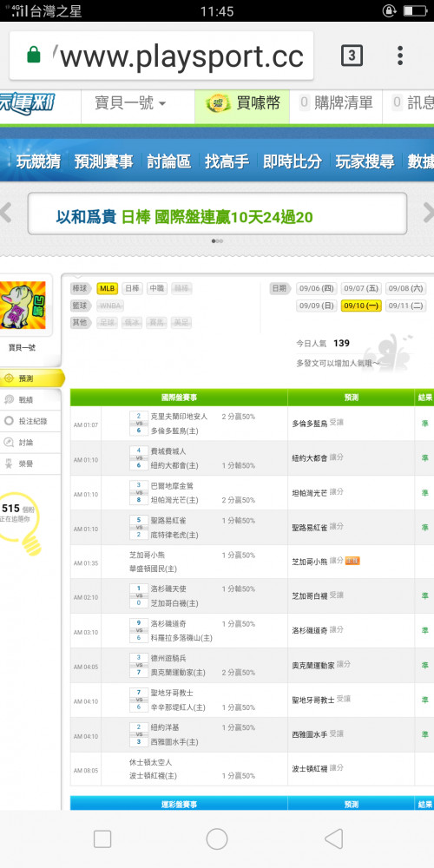Viewport: 434px width, 868px height.
Task: Click 國際盤賽事 table header
Action: click(x=179, y=398)
